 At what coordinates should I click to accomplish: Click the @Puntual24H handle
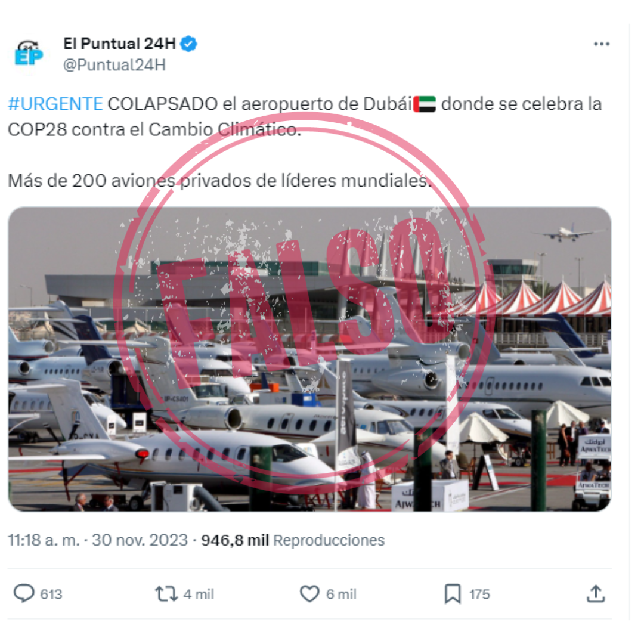coord(114,66)
